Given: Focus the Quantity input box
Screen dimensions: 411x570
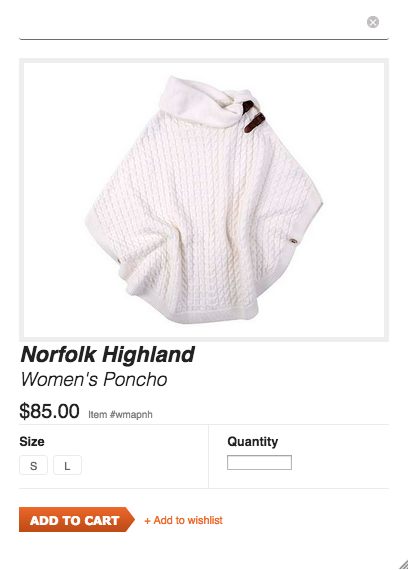Looking at the screenshot, I should point(259,462).
